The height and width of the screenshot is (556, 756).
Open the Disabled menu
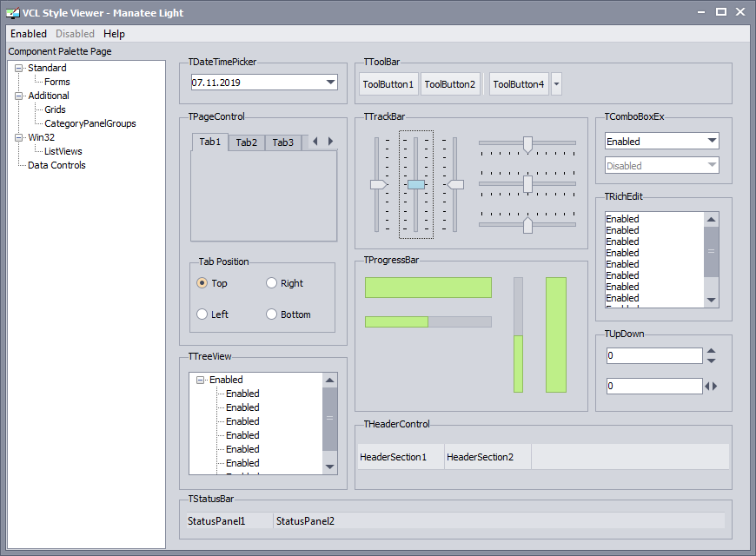75,34
